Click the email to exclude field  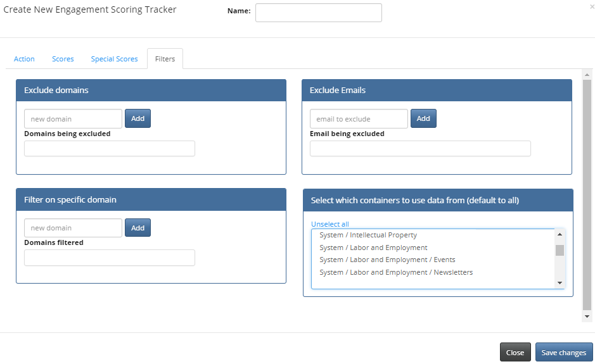pyautogui.click(x=359, y=118)
